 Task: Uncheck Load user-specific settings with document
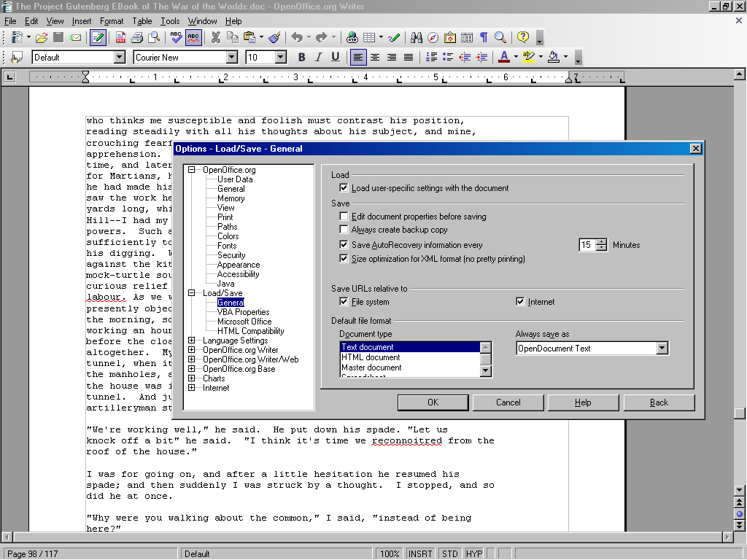coord(344,188)
